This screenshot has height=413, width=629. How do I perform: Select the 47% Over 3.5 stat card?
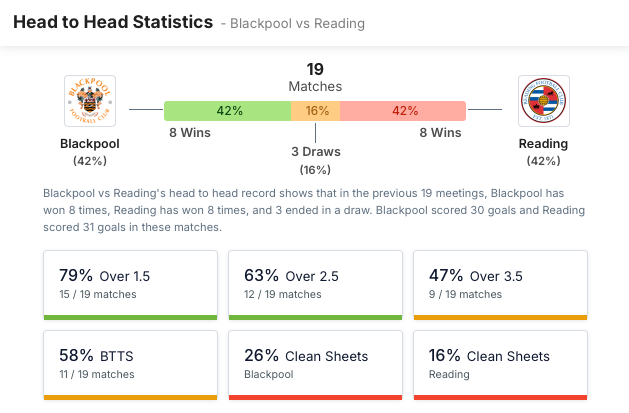pyautogui.click(x=500, y=284)
